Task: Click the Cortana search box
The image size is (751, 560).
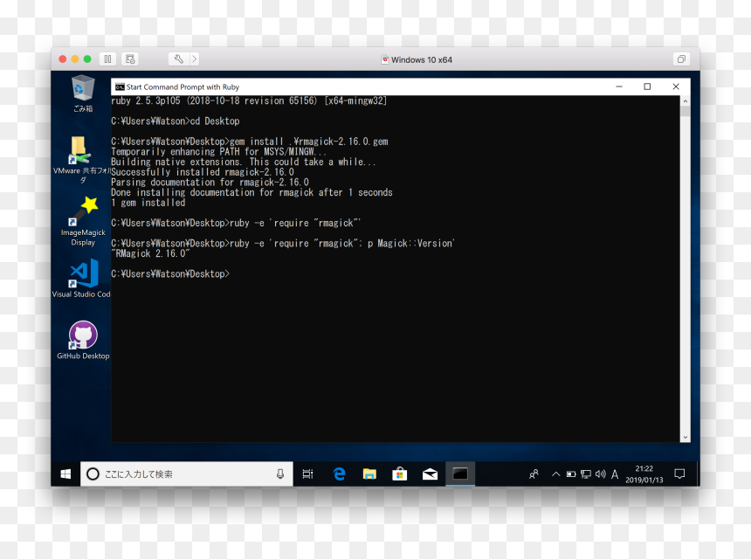Action: click(x=186, y=474)
